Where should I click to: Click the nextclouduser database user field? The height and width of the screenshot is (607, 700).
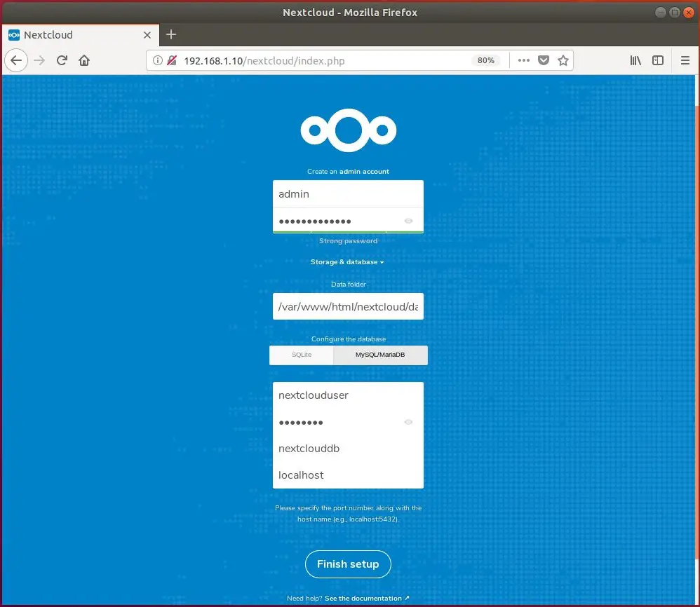click(x=348, y=395)
